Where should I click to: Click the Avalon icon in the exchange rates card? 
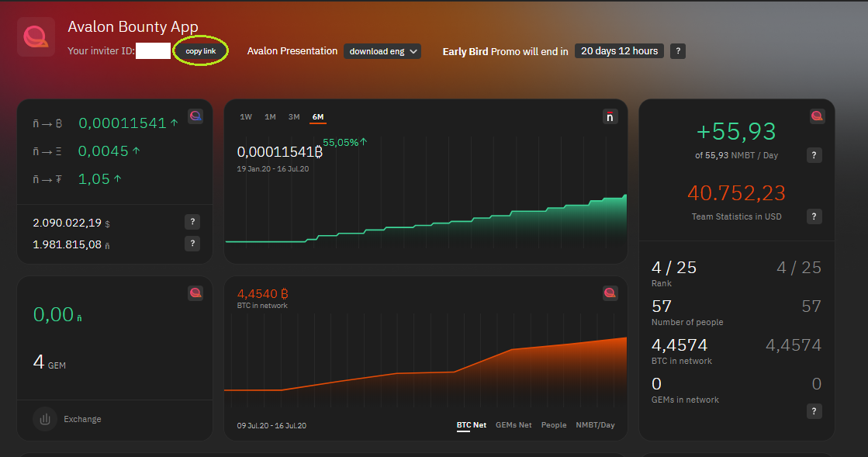coord(195,116)
